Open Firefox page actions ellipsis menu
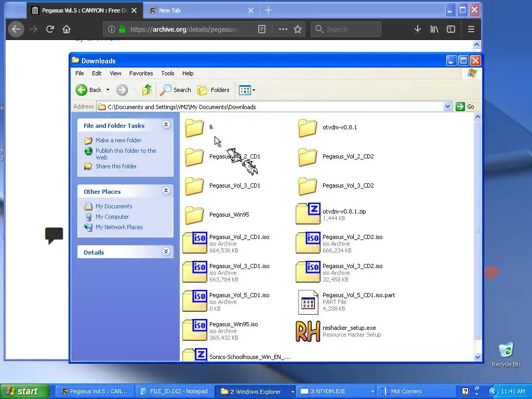This screenshot has height=399, width=532. coord(283,29)
